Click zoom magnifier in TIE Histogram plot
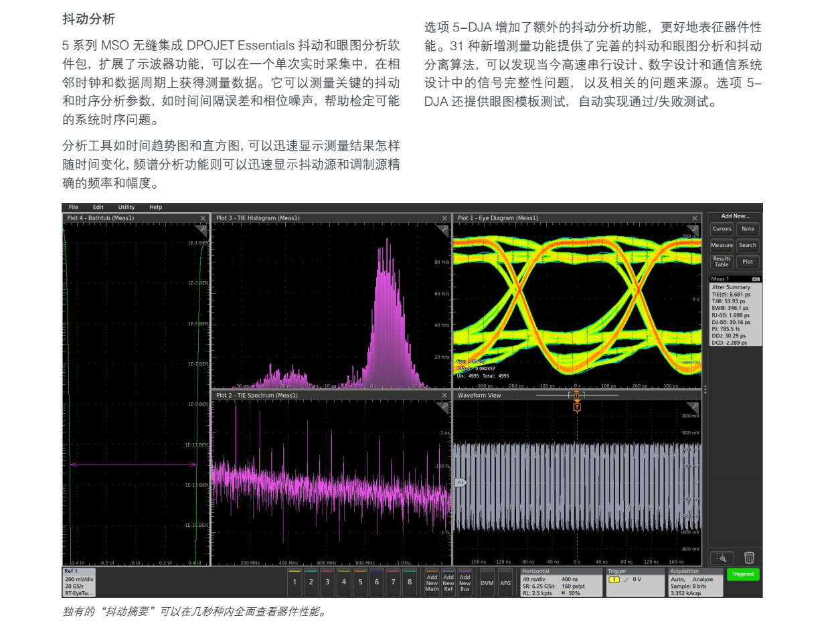 tap(446, 230)
